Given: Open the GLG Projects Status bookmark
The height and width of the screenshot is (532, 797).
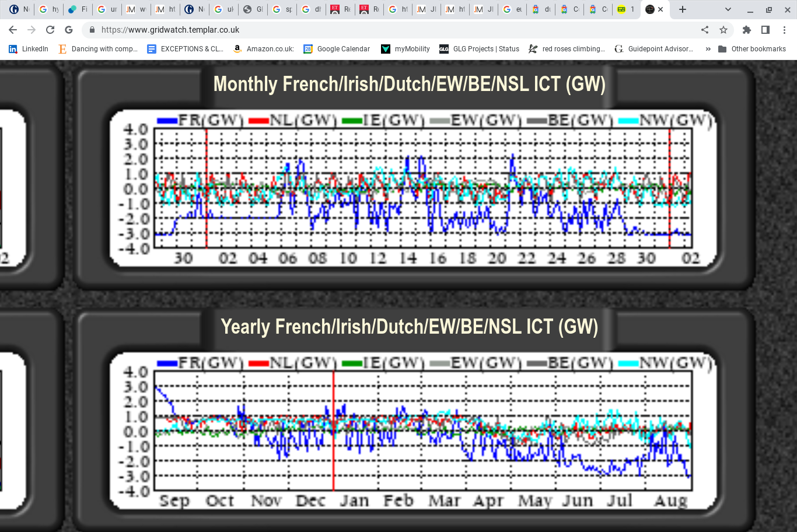Looking at the screenshot, I should click(479, 49).
